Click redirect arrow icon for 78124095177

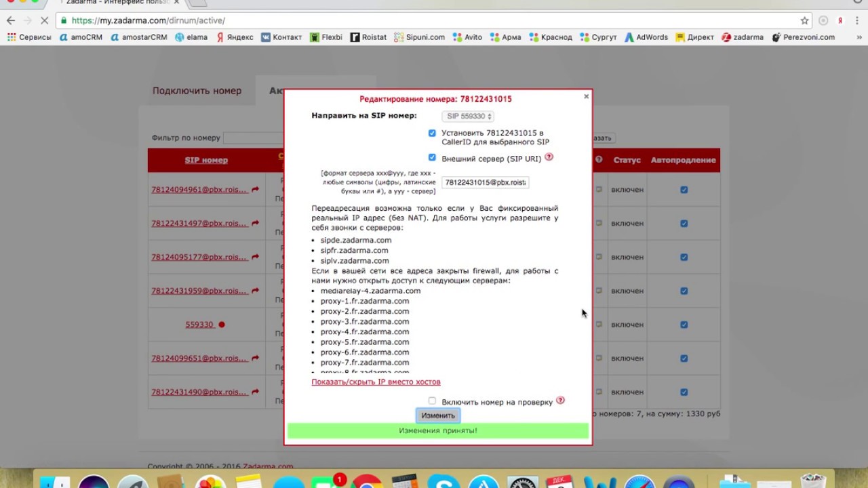255,257
